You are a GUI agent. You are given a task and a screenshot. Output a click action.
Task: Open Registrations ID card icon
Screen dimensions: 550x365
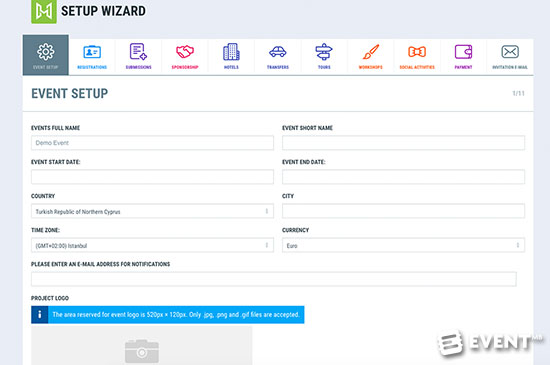click(92, 52)
